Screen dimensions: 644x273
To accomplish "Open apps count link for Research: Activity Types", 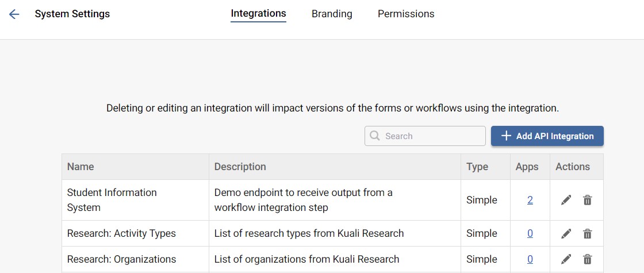I will 530,233.
